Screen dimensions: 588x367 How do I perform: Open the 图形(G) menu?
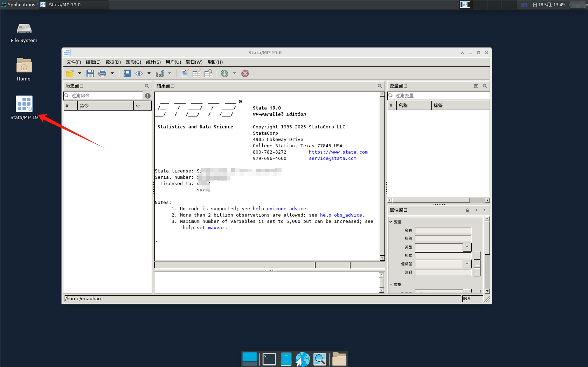click(133, 62)
